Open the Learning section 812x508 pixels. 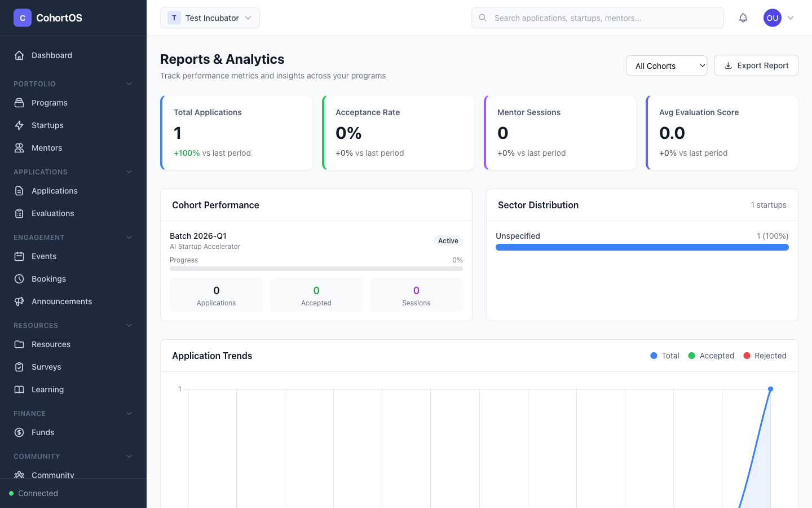click(47, 389)
